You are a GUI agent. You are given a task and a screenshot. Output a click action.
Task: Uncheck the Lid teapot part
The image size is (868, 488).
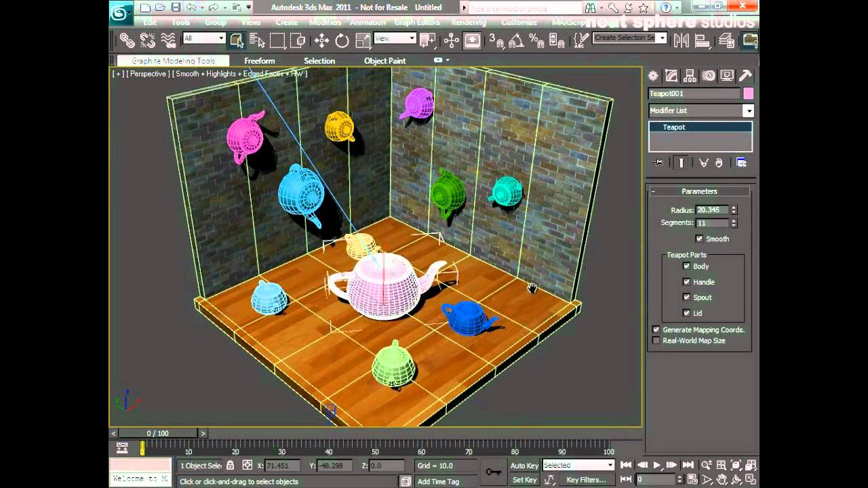(x=686, y=313)
